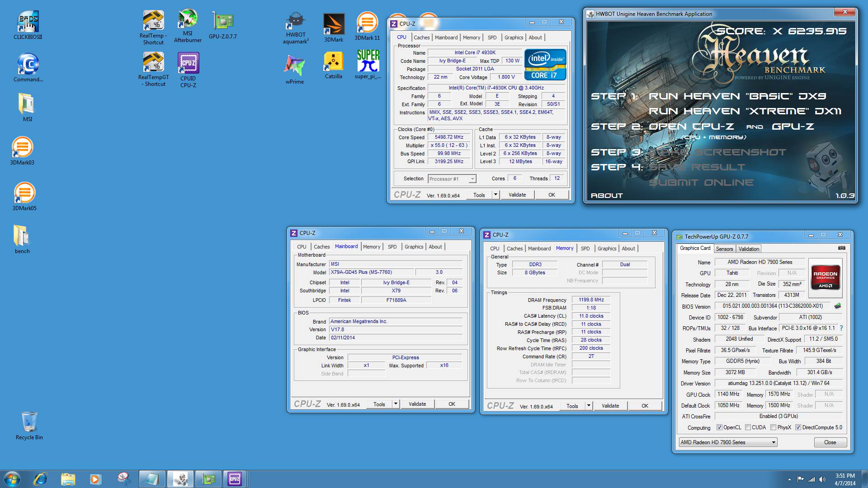Click the motherboard model X79A-GD45 Plus field

371,272
